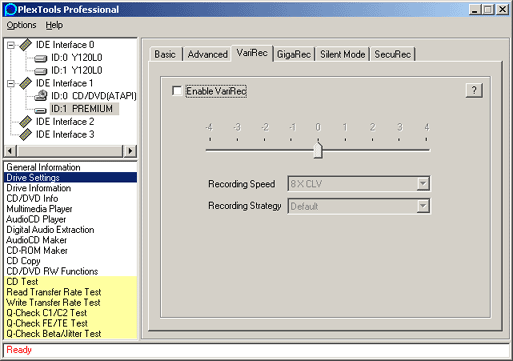Open CD Test in function list
Viewport: 513px width, 361px height.
pyautogui.click(x=70, y=281)
